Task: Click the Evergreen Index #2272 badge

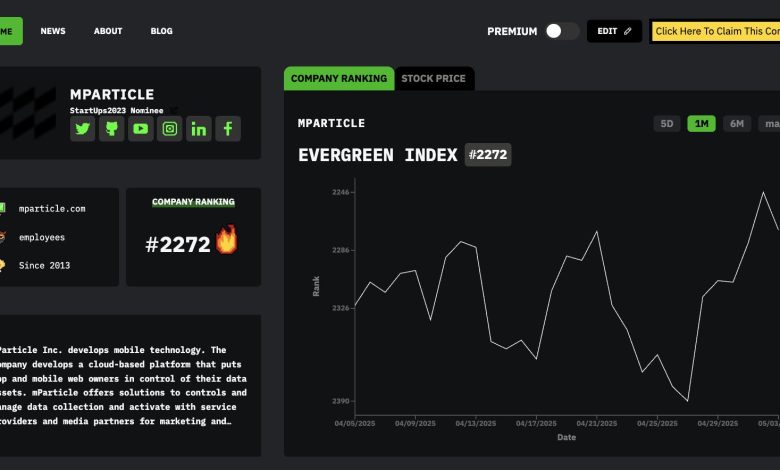Action: point(488,155)
